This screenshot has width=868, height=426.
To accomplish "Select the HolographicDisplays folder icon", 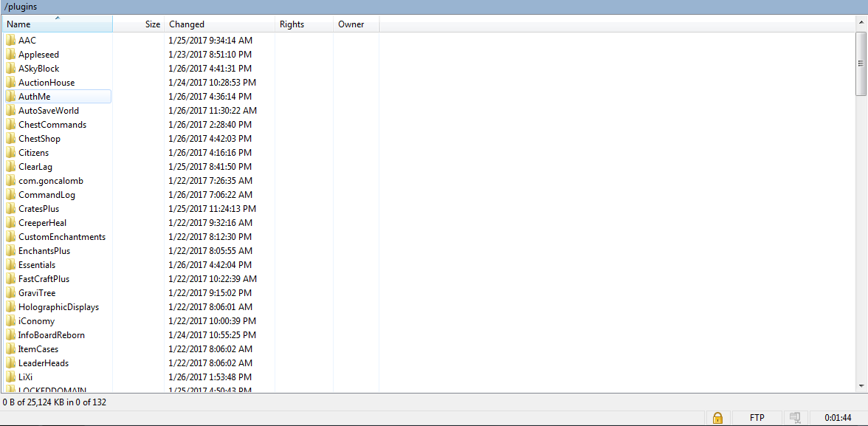I will coord(10,307).
